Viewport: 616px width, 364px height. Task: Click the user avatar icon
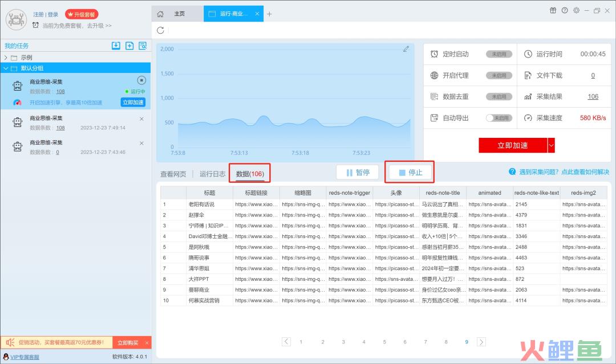16,19
